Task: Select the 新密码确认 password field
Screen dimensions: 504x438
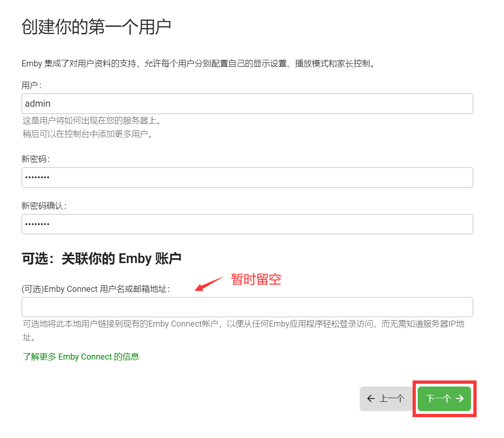Action: (247, 224)
